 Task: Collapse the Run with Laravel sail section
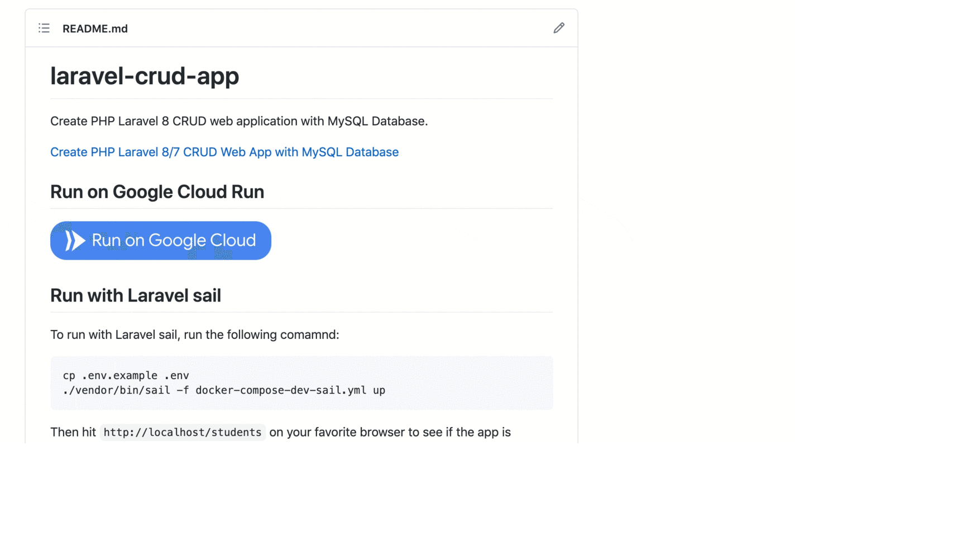pos(136,295)
